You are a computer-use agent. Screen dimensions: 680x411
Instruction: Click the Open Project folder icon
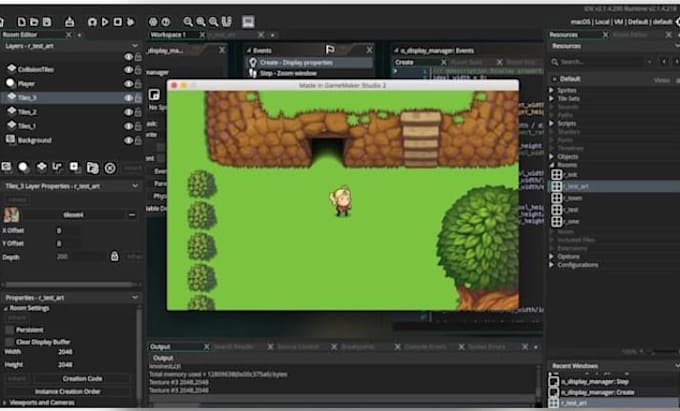[34, 22]
